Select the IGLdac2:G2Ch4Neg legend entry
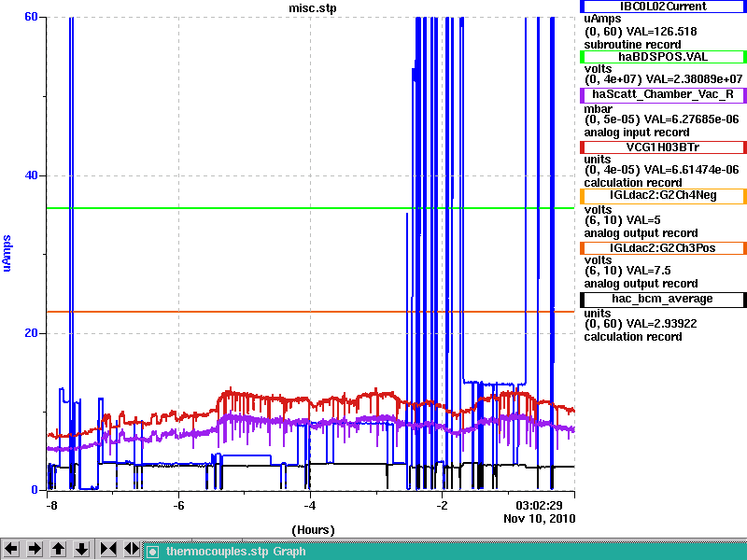Image resolution: width=747 pixels, height=560 pixels. pyautogui.click(x=663, y=195)
